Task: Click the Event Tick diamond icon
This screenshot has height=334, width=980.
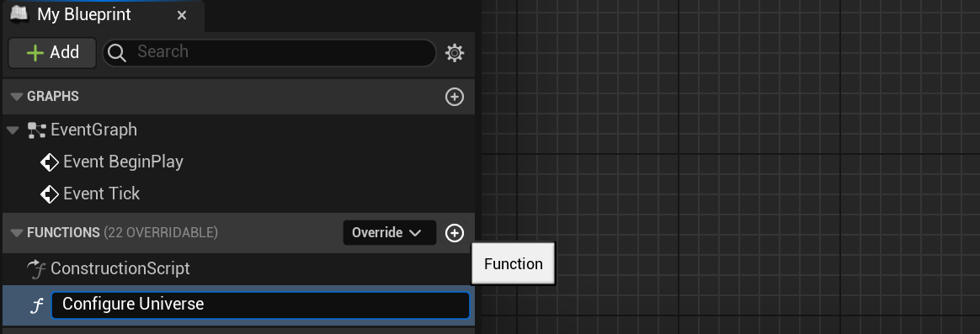Action: tap(50, 194)
